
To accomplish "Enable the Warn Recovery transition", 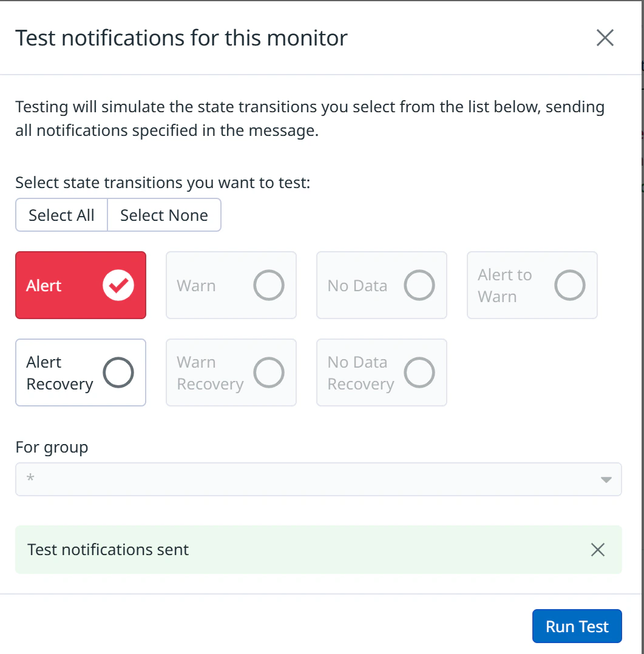I will click(x=231, y=373).
